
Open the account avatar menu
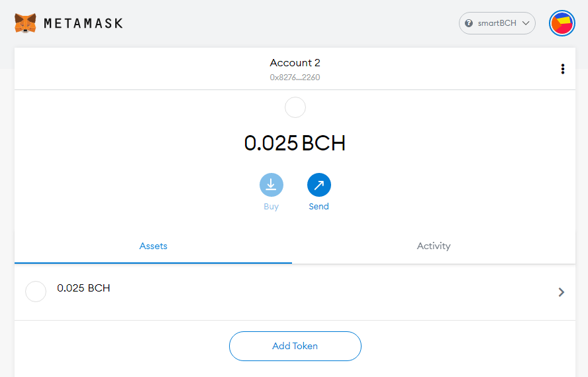(562, 23)
